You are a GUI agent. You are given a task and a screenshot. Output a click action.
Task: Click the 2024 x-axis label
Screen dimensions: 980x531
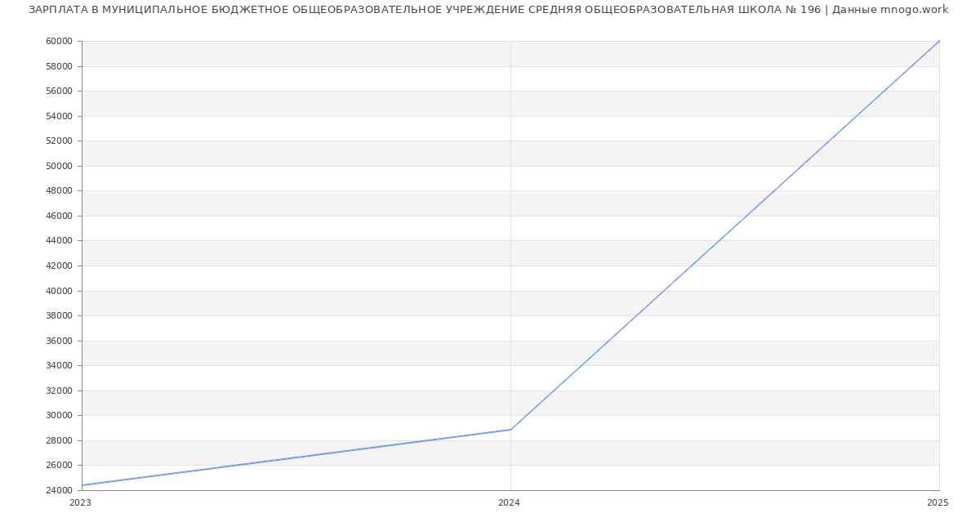[509, 502]
